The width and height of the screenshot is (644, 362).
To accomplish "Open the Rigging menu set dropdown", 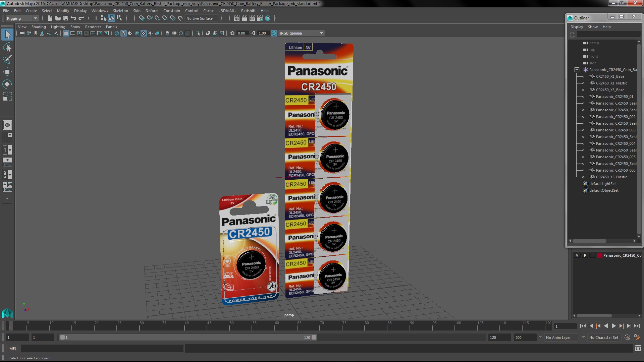I will (22, 18).
